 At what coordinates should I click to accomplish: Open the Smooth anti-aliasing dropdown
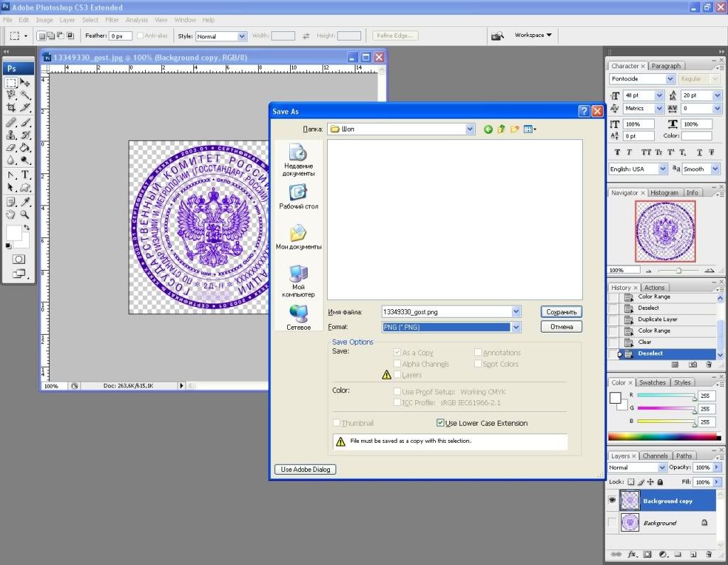[715, 169]
